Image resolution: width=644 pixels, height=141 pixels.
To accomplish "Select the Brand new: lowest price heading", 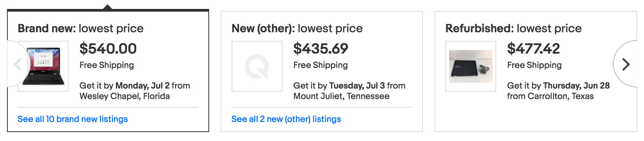I will tap(81, 28).
